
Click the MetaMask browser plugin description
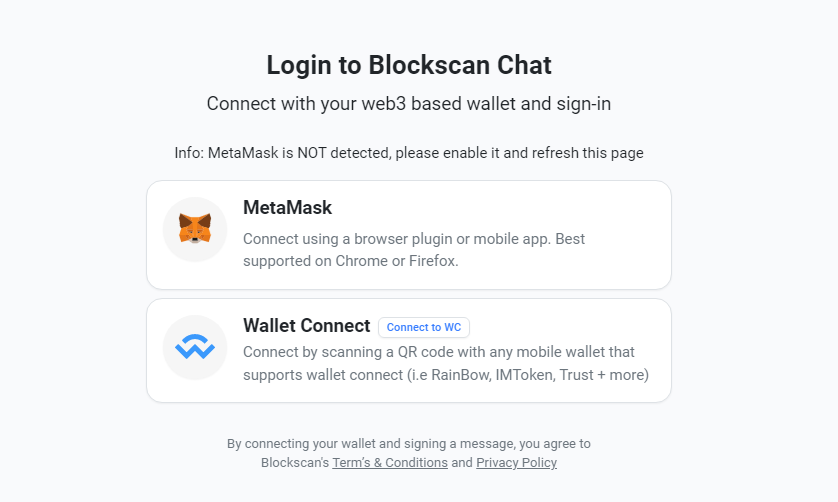click(414, 239)
